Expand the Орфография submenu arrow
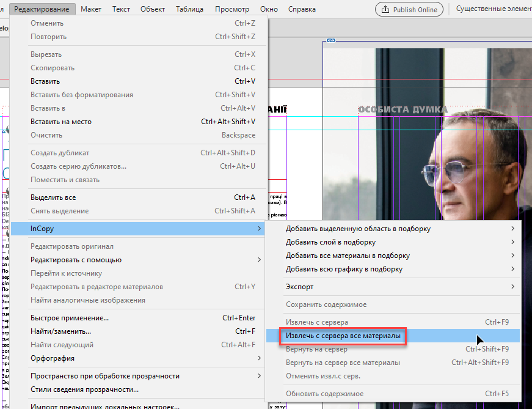This screenshot has width=532, height=409. (259, 358)
